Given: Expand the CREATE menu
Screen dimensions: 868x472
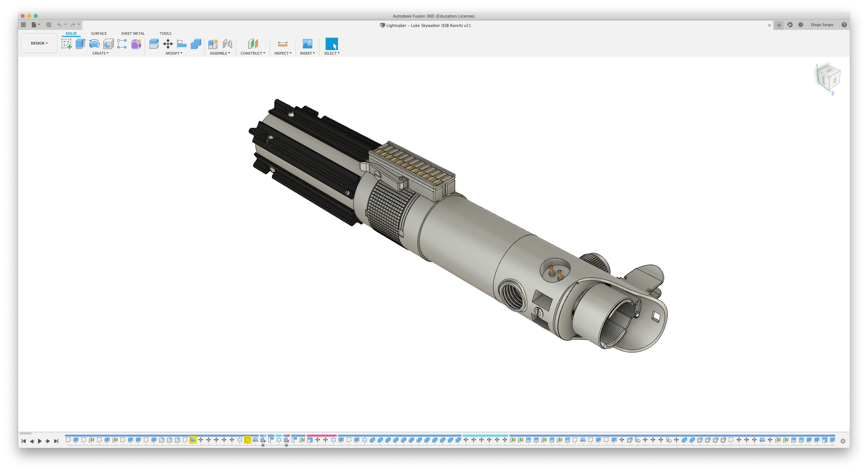Looking at the screenshot, I should (x=100, y=53).
